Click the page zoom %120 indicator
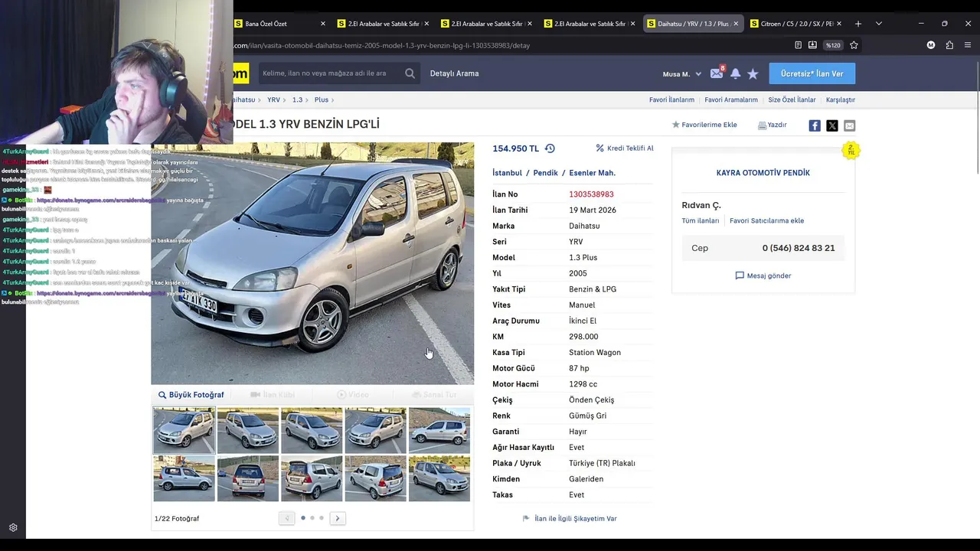Screen dimensions: 980x551 click(x=833, y=45)
